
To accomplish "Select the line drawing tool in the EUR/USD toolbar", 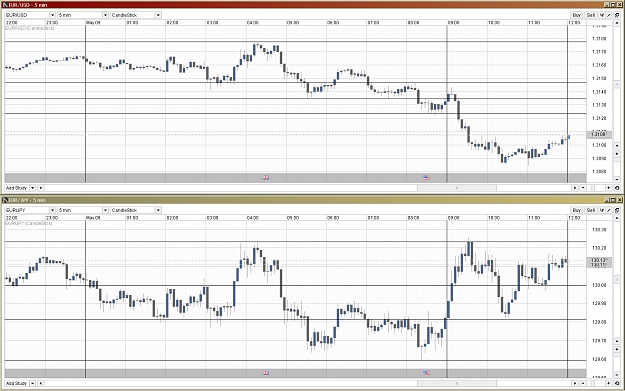I will (x=609, y=15).
